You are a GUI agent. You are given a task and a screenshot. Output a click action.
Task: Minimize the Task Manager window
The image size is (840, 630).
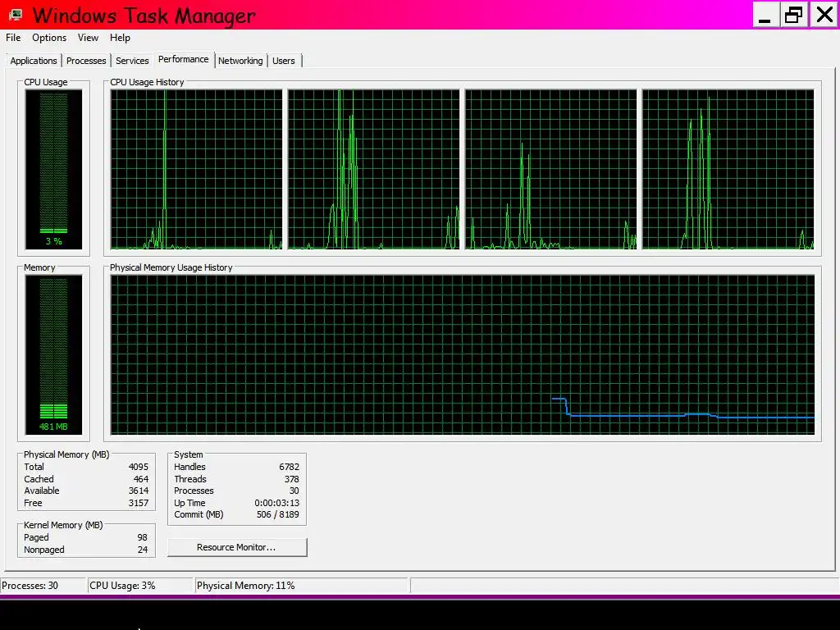[765, 15]
